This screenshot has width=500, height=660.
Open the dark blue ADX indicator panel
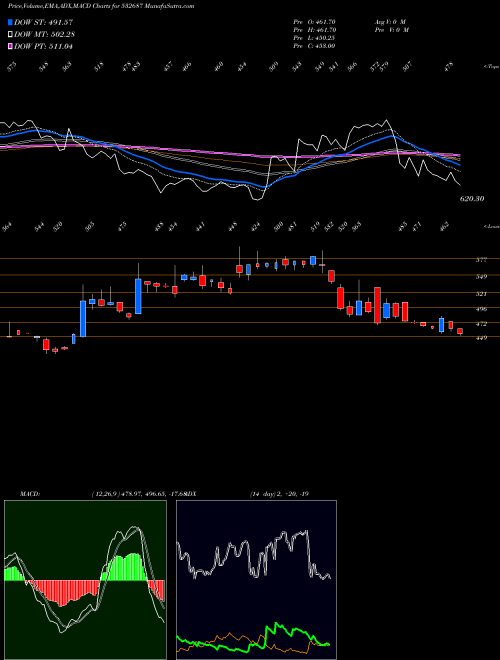coord(256,580)
